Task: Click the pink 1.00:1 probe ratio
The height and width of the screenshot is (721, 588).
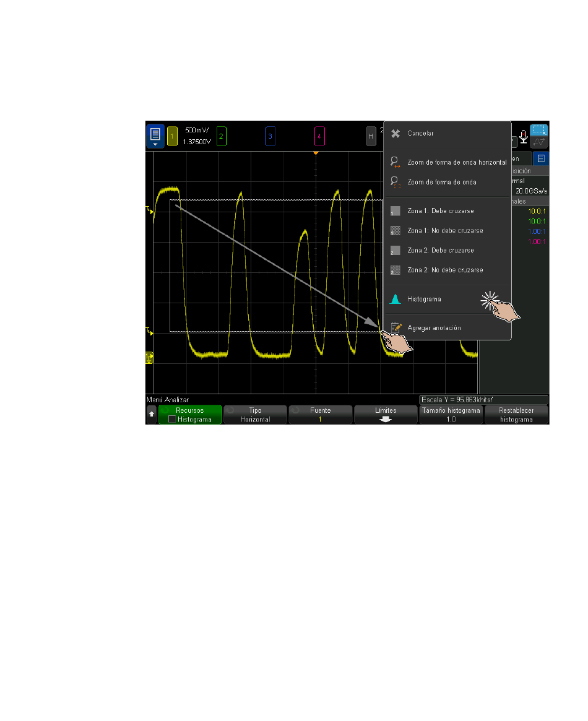Action: [x=537, y=242]
